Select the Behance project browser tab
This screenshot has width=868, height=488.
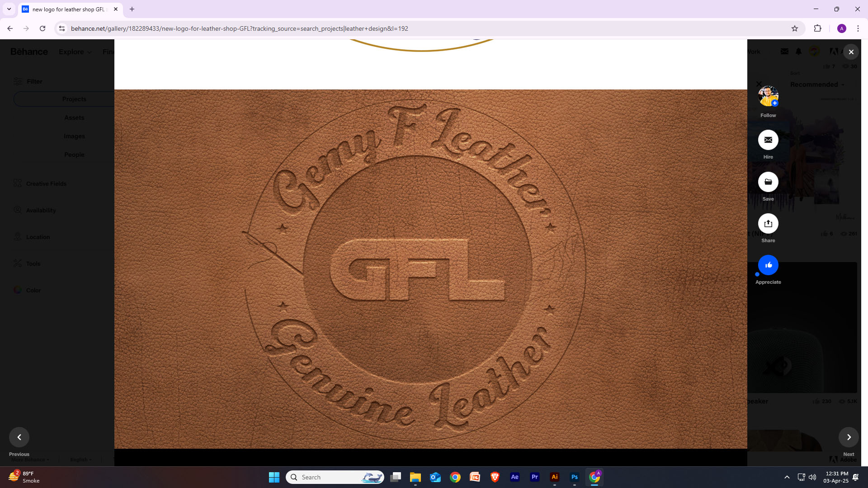(x=68, y=9)
